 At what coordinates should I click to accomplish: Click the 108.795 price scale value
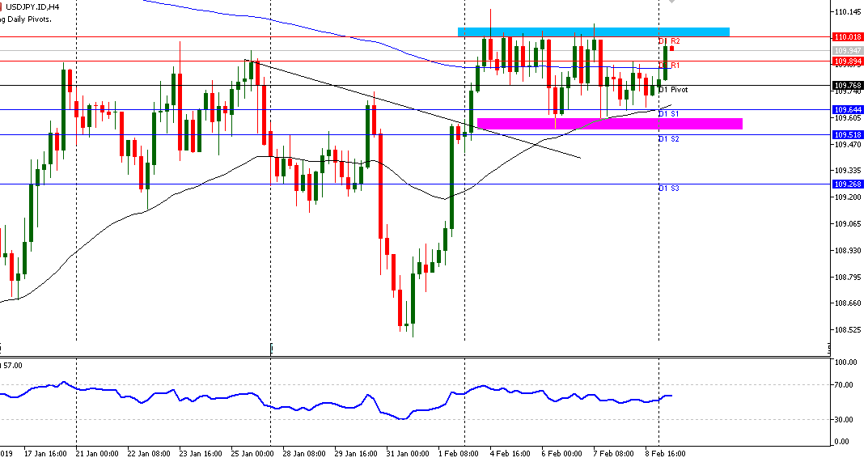coord(848,277)
